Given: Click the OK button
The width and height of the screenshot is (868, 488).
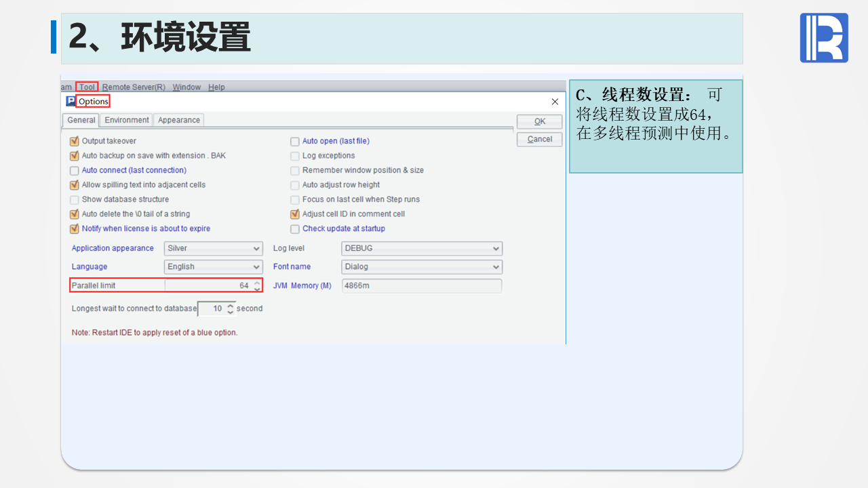Looking at the screenshot, I should 540,121.
